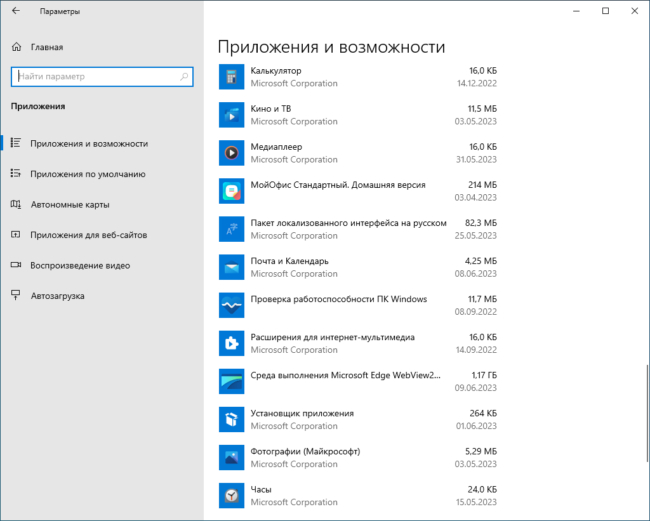This screenshot has width=650, height=521.
Task: Select the Калькулятор app name
Action: point(276,71)
